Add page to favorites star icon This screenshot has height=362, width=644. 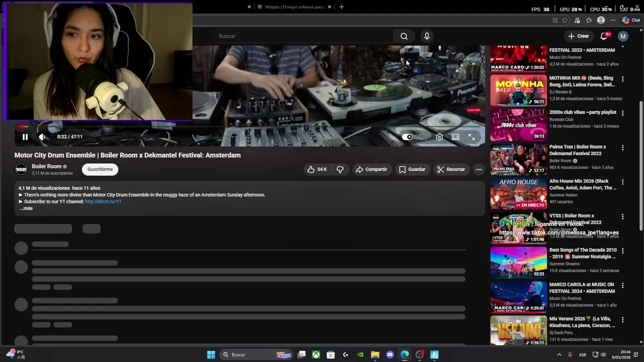565,20
